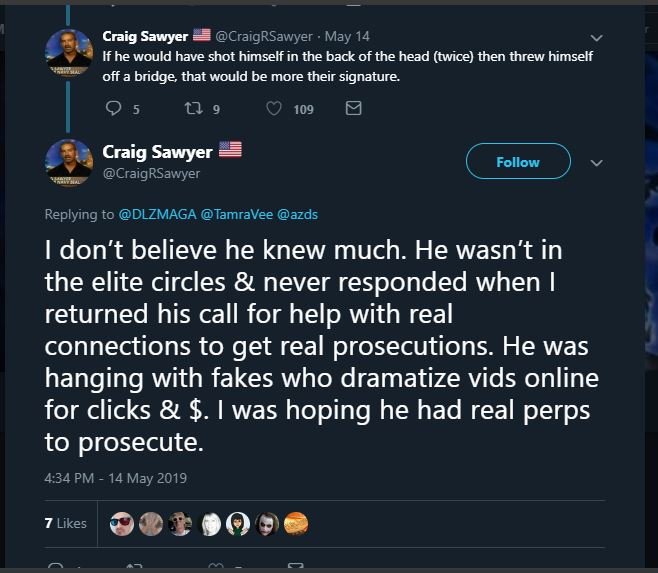The height and width of the screenshot is (573, 658).
Task: Click the May 14 date on top tweet
Action: pyautogui.click(x=352, y=36)
